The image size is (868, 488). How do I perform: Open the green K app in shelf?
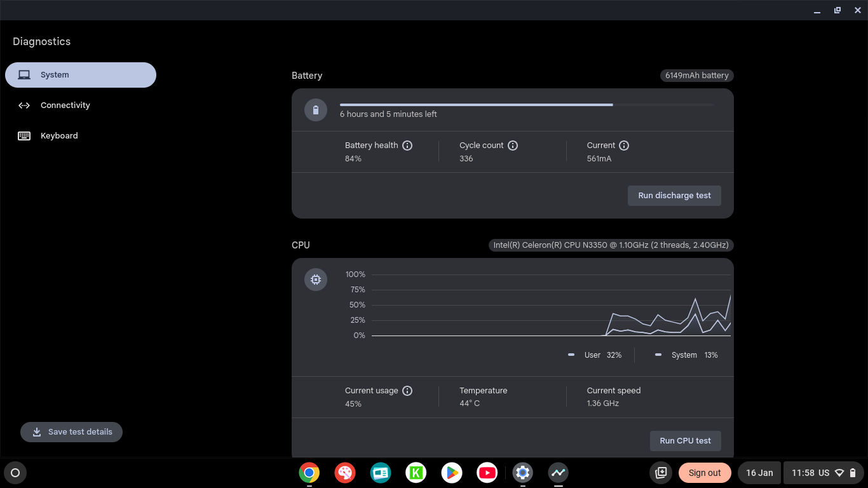pos(416,473)
